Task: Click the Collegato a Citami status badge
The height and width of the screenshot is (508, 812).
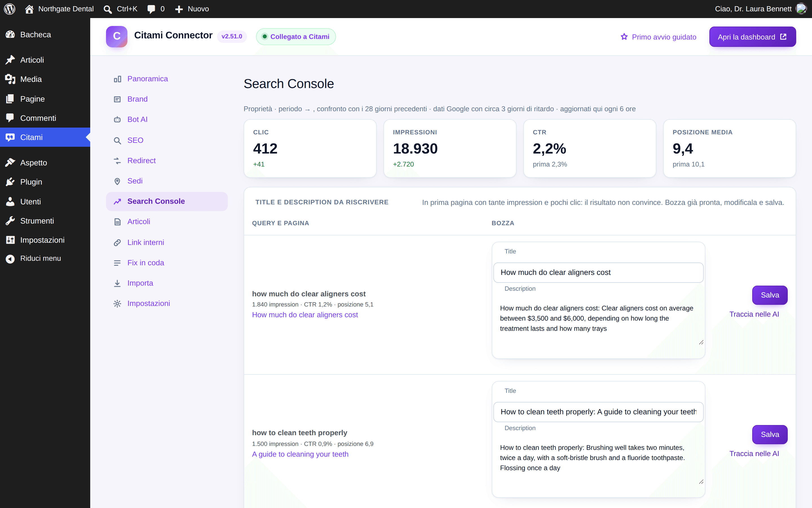Action: coord(295,37)
